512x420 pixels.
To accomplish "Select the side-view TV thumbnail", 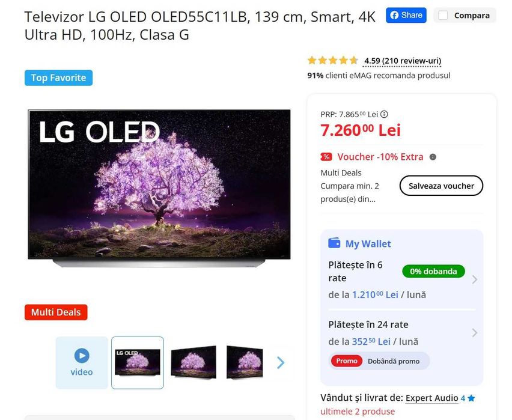I will coord(245,362).
